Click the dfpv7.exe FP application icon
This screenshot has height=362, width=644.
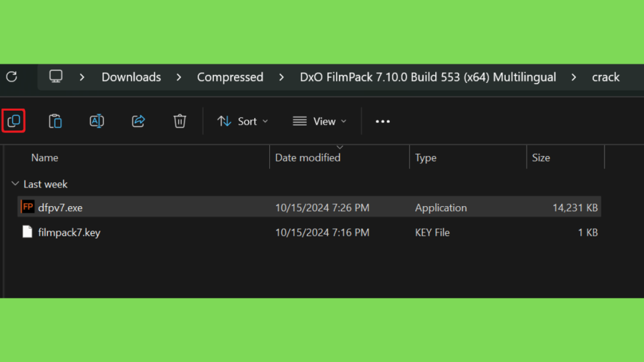tap(28, 207)
